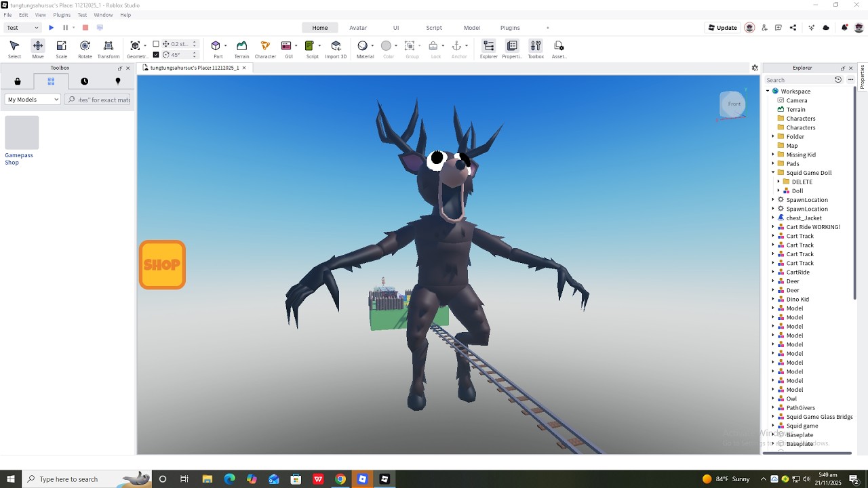The width and height of the screenshot is (868, 488).
Task: Click the share icon in top bar
Action: (x=793, y=28)
